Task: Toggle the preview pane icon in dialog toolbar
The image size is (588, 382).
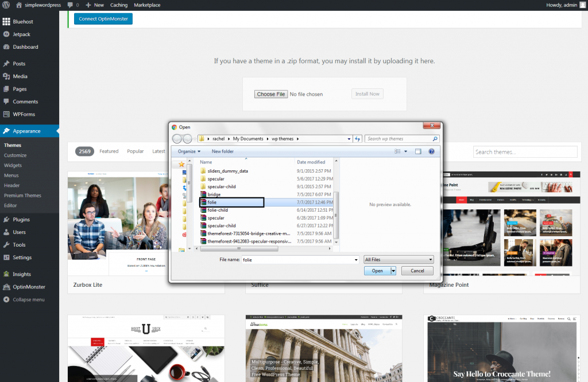Action: (418, 151)
